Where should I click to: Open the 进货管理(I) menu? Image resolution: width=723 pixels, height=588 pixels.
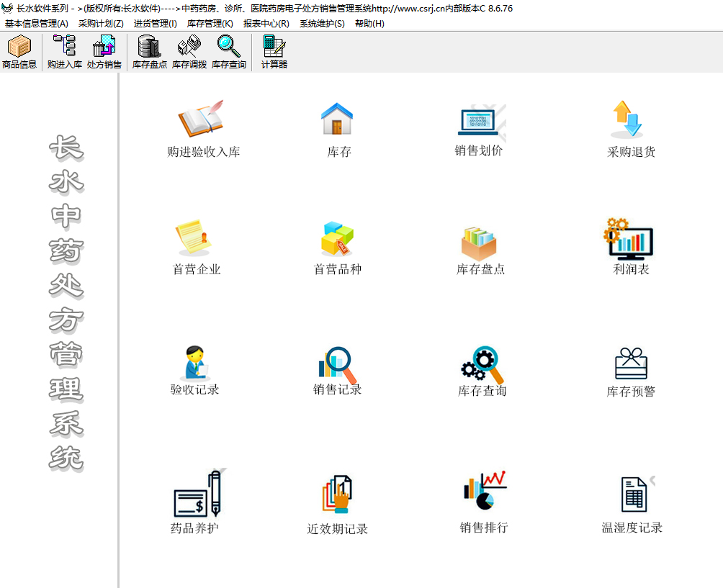tap(156, 24)
